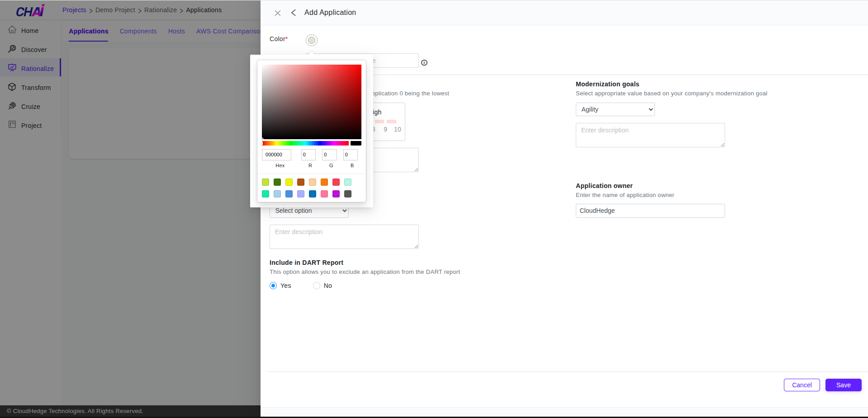Open the Select option dropdown
The width and height of the screenshot is (868, 418).
(x=309, y=211)
